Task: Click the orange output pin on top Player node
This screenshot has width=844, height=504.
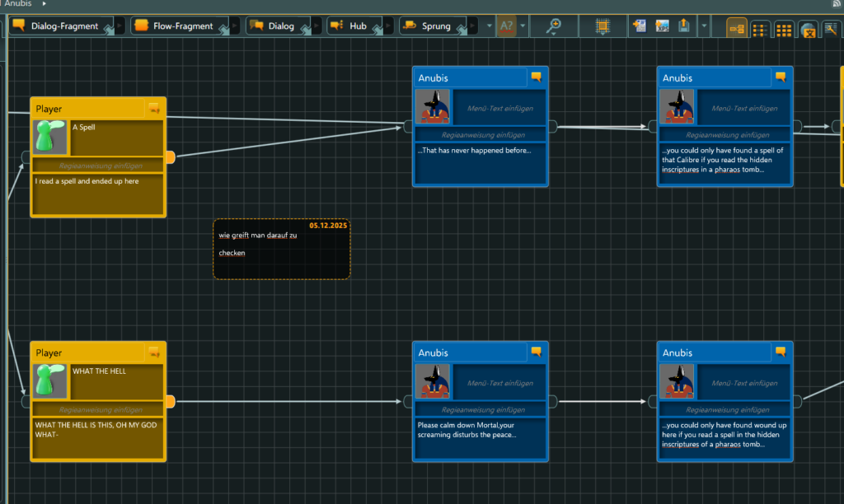Action: click(171, 156)
